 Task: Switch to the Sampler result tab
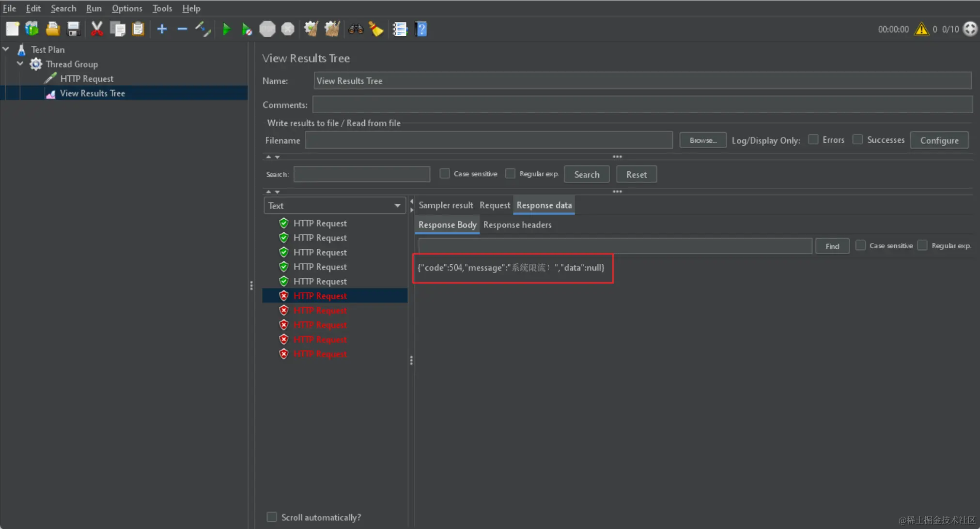pos(445,205)
